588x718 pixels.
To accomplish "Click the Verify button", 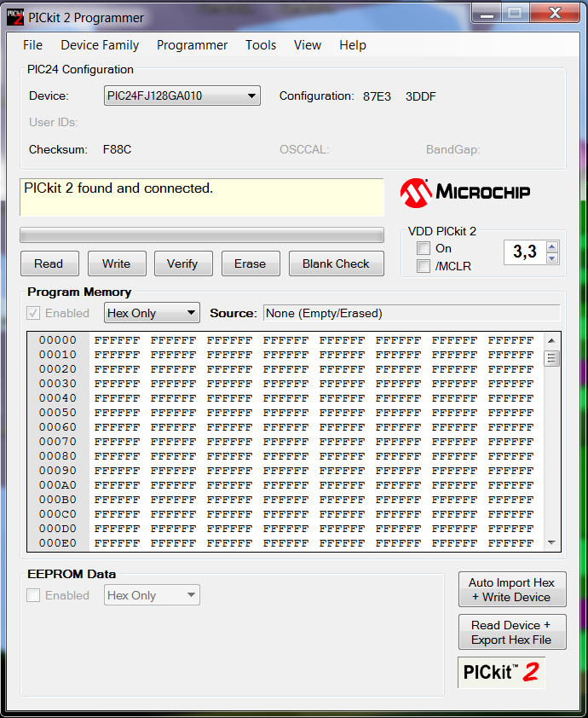I will (x=183, y=263).
